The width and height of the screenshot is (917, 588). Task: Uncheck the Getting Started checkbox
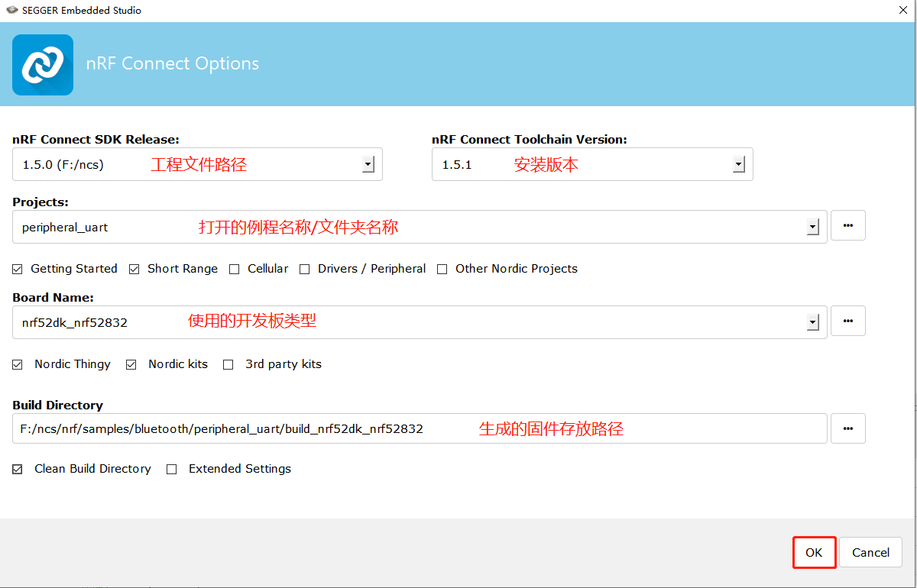point(17,269)
